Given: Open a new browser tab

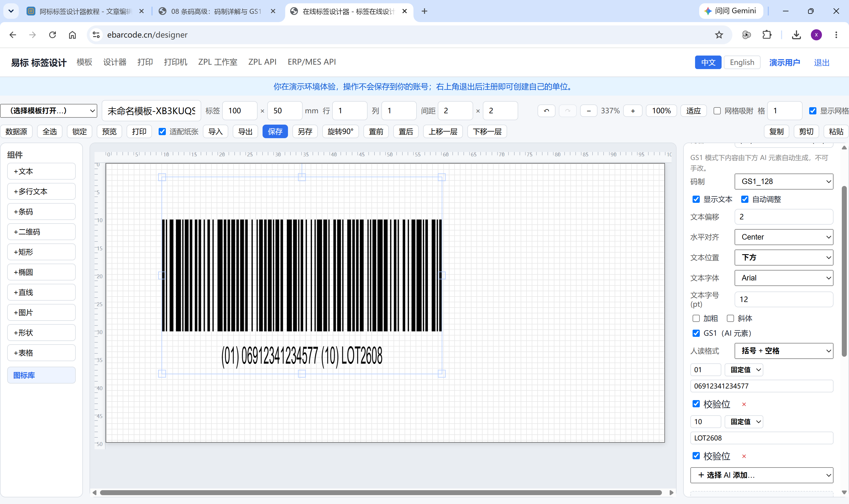Looking at the screenshot, I should tap(424, 11).
